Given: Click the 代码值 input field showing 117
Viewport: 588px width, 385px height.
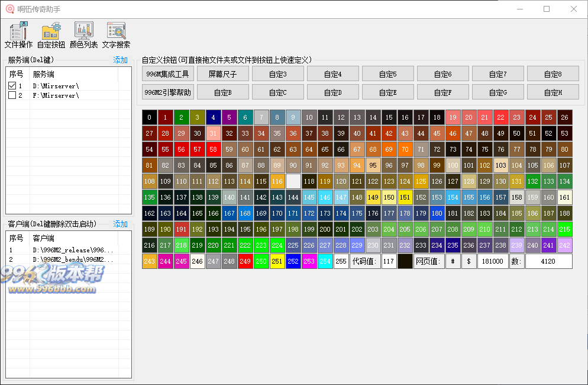Looking at the screenshot, I should pos(389,261).
